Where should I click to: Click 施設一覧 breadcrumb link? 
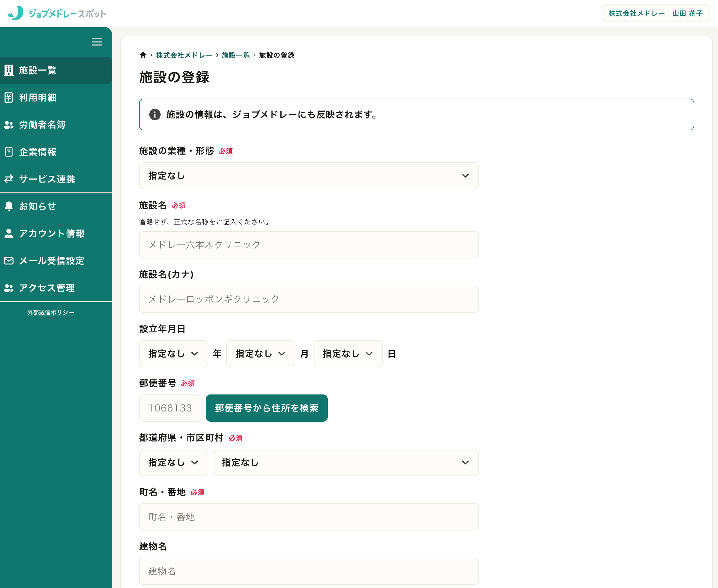pos(236,55)
